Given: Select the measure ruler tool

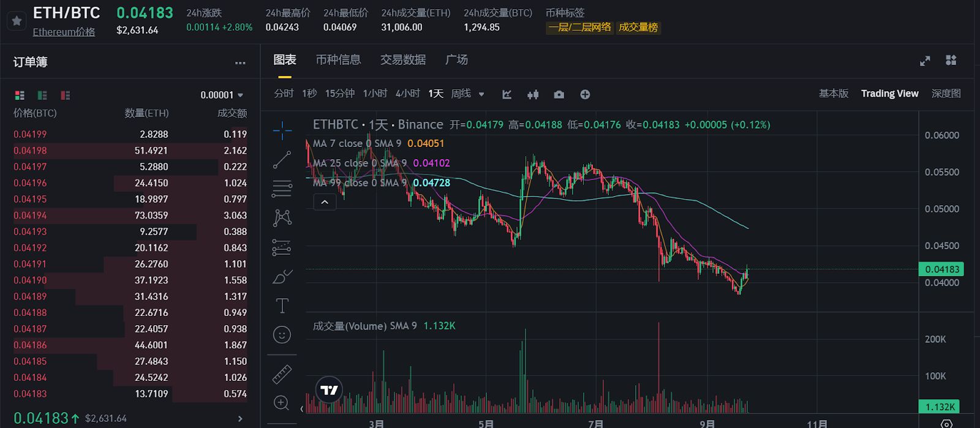Looking at the screenshot, I should 282,374.
